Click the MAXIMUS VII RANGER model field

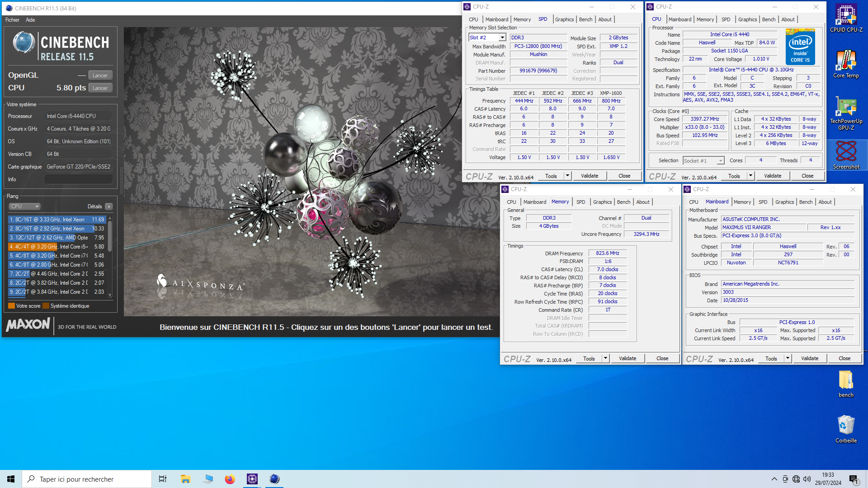(764, 227)
